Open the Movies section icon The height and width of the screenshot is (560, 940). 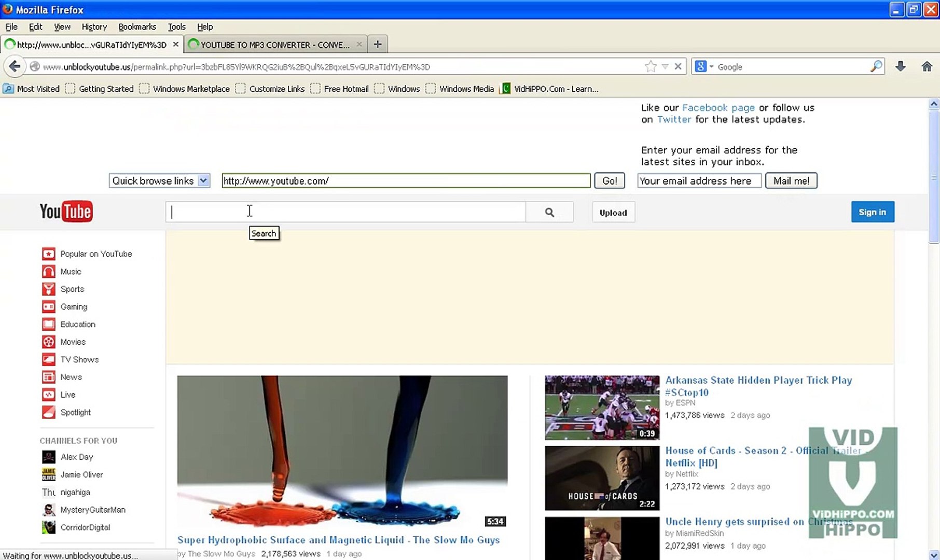(48, 342)
